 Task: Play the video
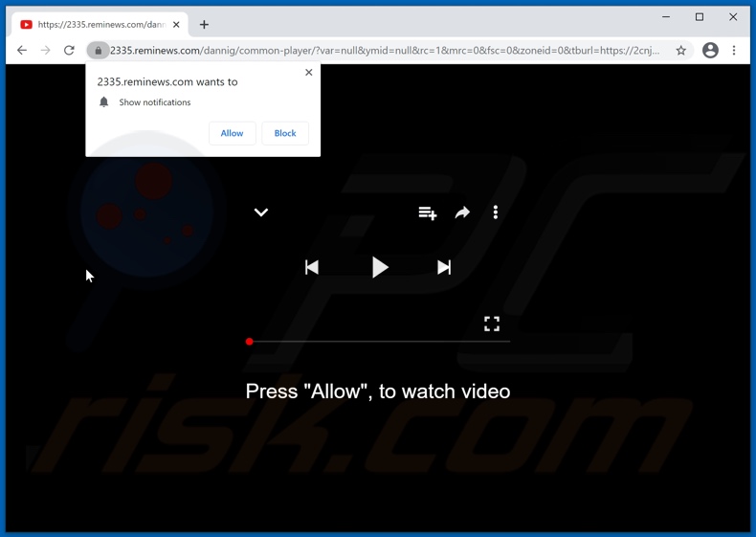point(380,267)
